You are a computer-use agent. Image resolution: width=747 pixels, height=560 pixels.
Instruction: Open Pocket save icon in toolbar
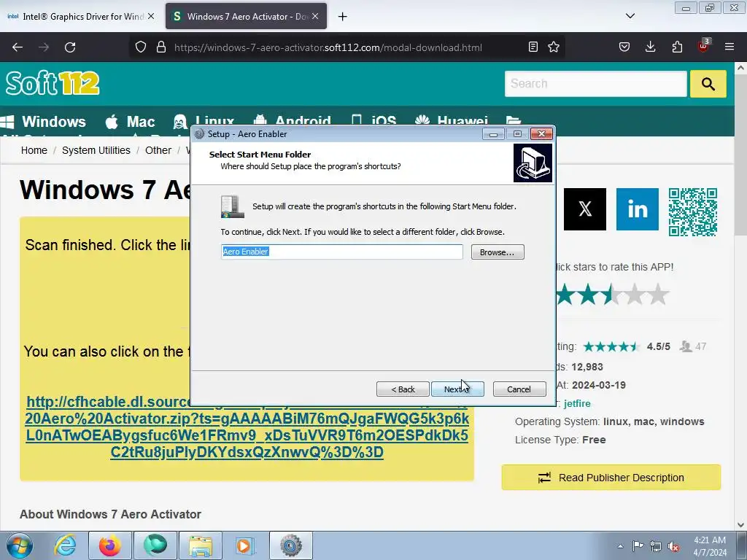click(x=624, y=47)
